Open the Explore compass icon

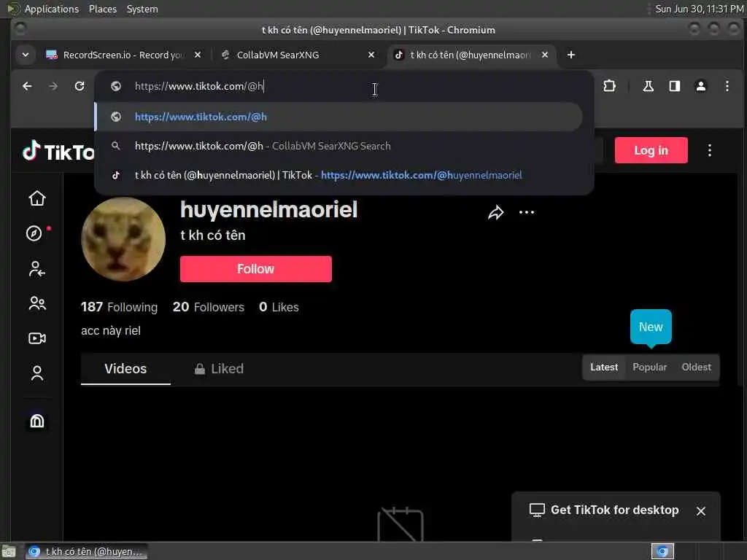(34, 233)
